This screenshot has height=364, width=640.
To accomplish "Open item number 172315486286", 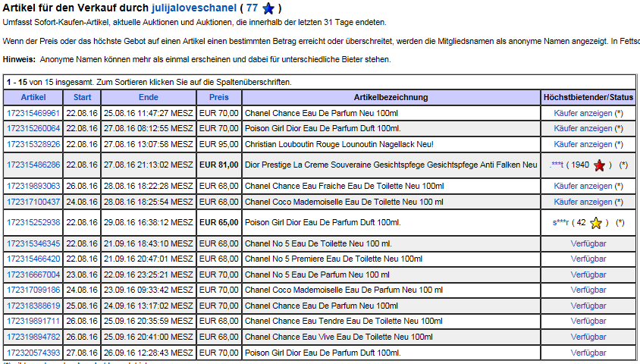I will coord(33,165).
